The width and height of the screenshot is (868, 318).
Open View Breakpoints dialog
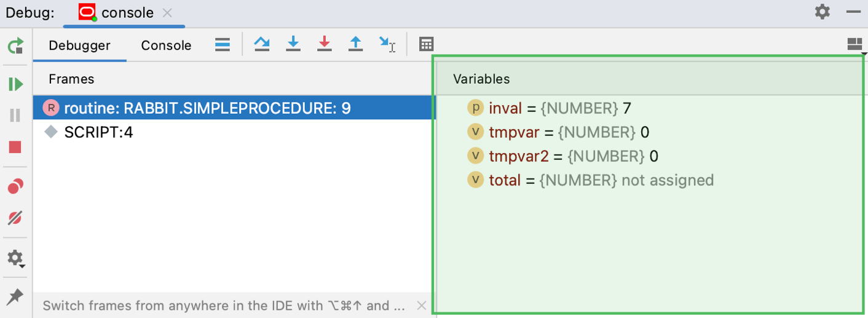[x=16, y=186]
